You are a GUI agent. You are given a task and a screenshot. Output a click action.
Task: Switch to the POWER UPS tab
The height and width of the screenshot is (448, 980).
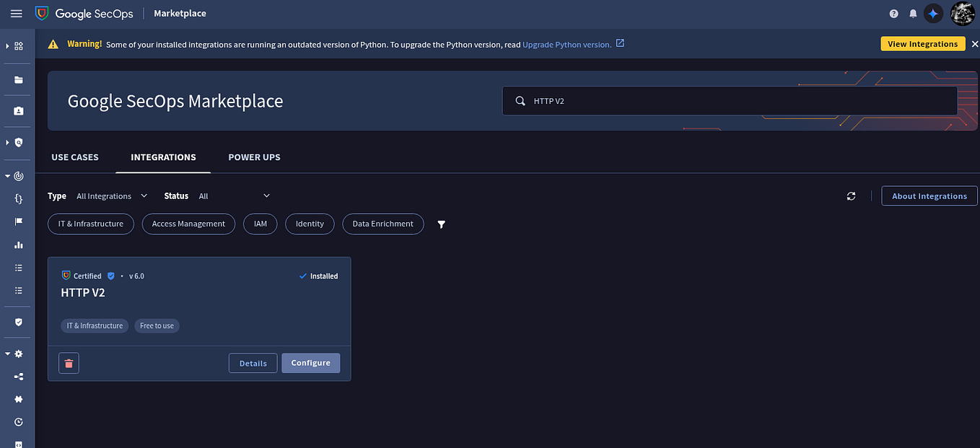tap(254, 157)
